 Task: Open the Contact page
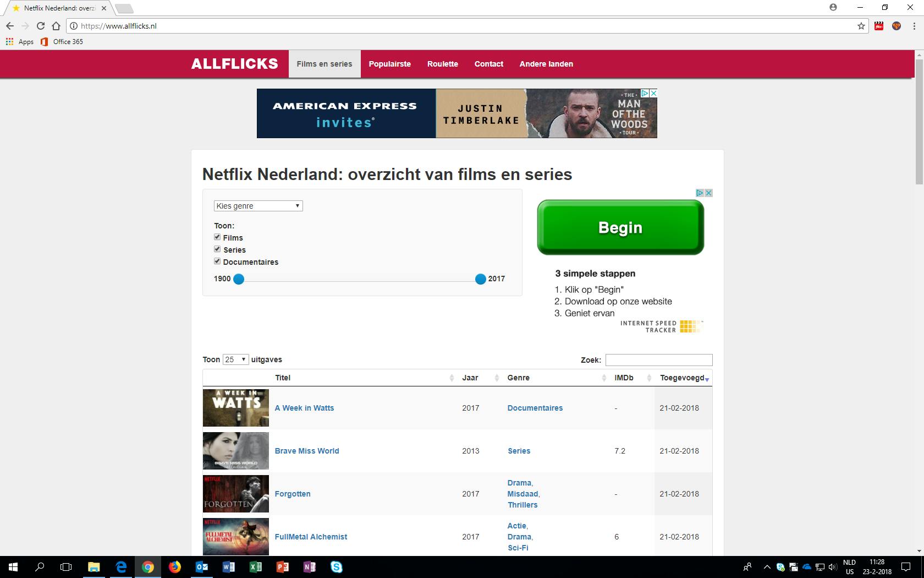coord(489,64)
